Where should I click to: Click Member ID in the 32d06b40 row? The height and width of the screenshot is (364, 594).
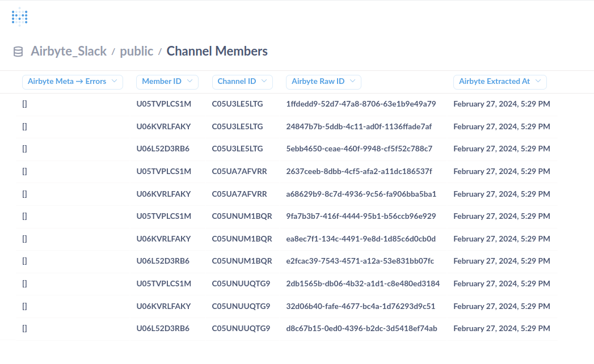[163, 306]
